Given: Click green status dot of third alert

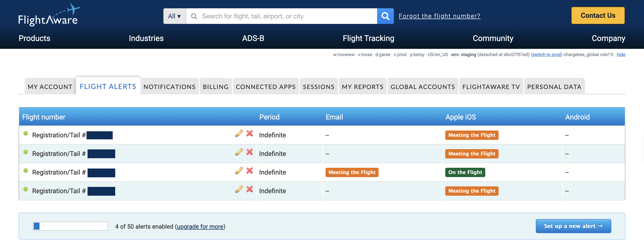Looking at the screenshot, I should 26,171.
